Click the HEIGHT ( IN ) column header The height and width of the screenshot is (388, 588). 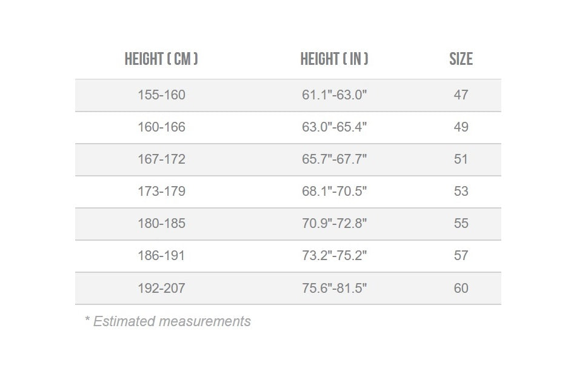pyautogui.click(x=334, y=59)
